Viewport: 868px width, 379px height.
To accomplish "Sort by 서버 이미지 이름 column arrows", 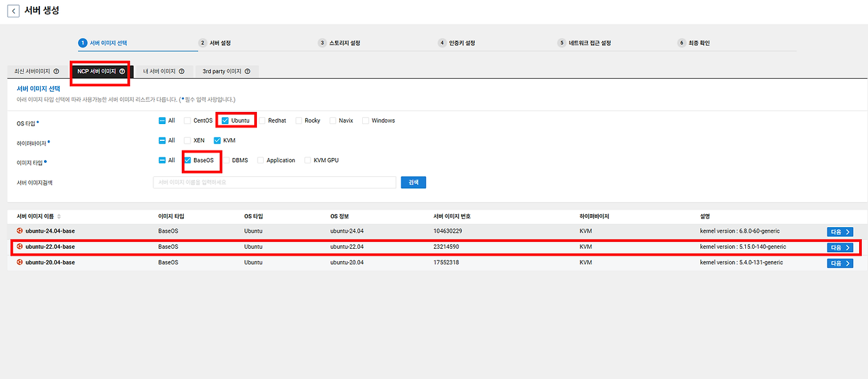I will point(59,216).
